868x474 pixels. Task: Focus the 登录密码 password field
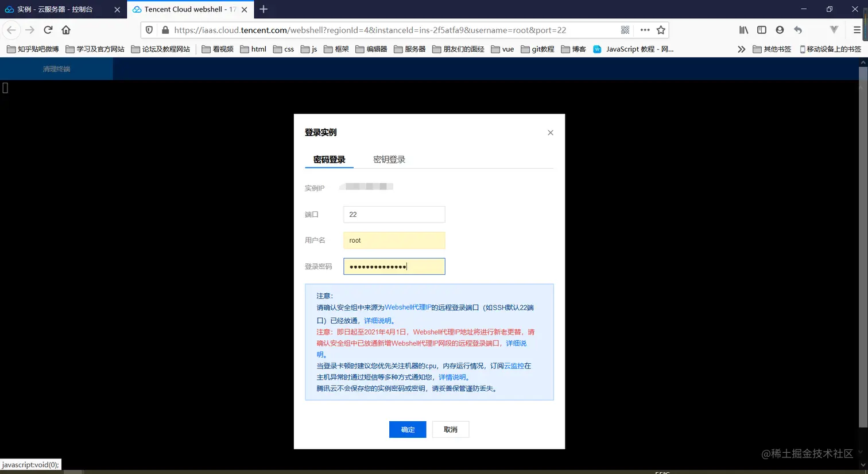pyautogui.click(x=394, y=266)
